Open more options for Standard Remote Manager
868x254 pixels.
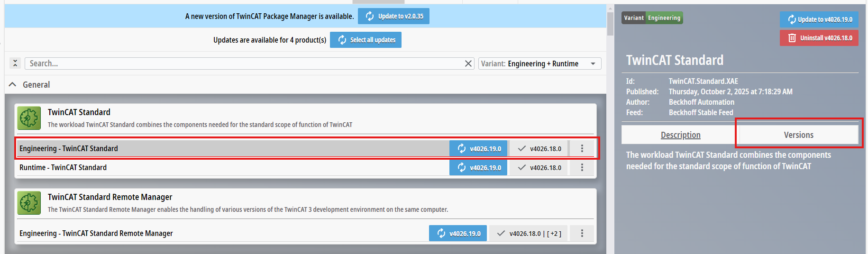coord(582,233)
